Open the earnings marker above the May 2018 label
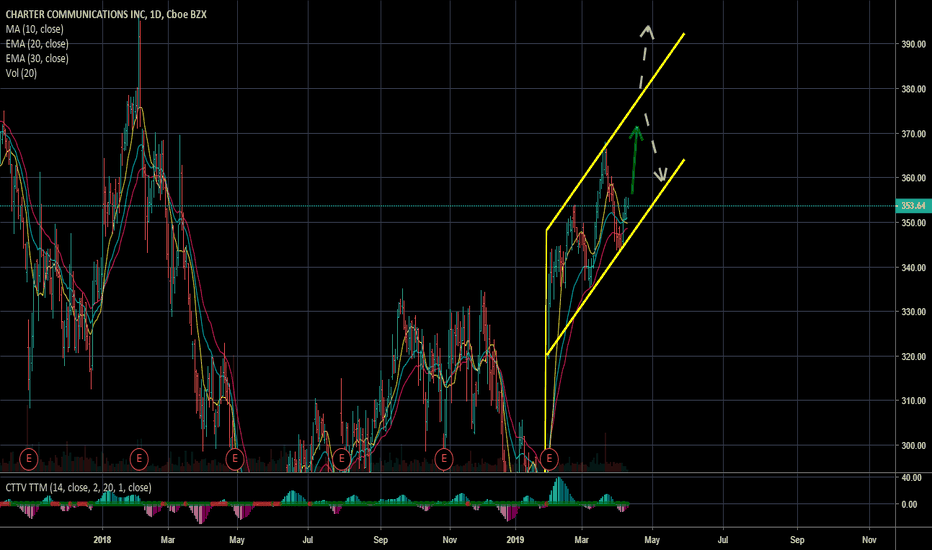Screen dimensions: 932x550 (x=235, y=458)
